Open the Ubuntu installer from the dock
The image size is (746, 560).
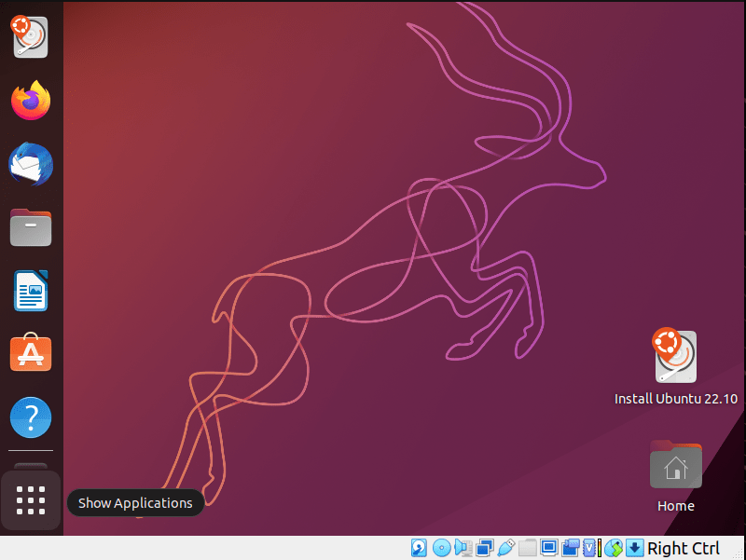(31, 37)
